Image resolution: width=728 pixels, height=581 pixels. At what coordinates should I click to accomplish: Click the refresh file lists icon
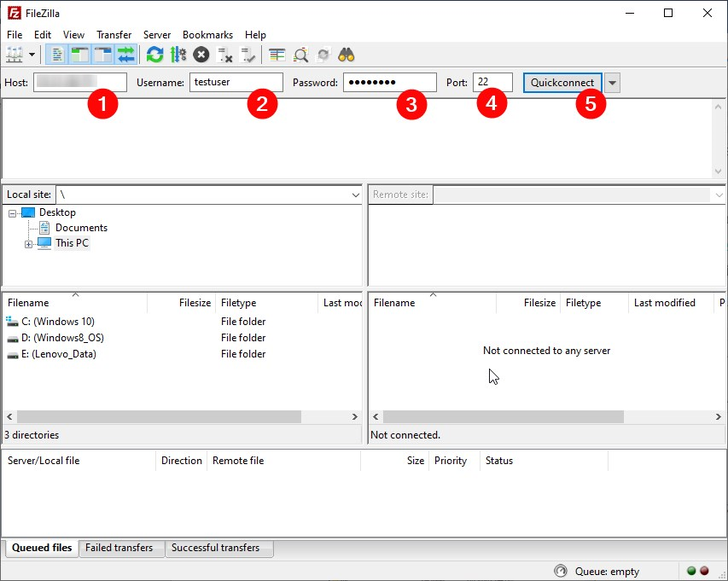click(154, 55)
